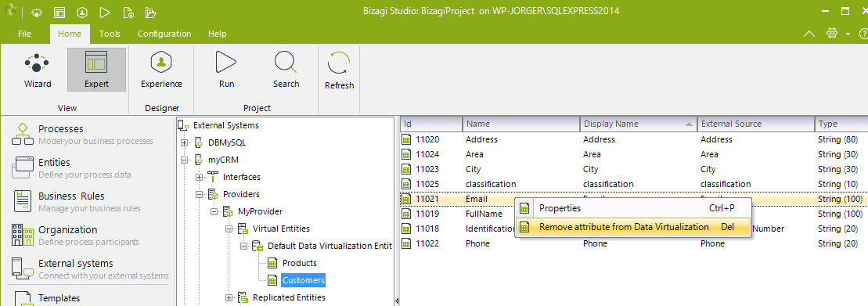Screen dimensions: 868x306
Task: Sort by the Display Name column header
Action: 639,124
